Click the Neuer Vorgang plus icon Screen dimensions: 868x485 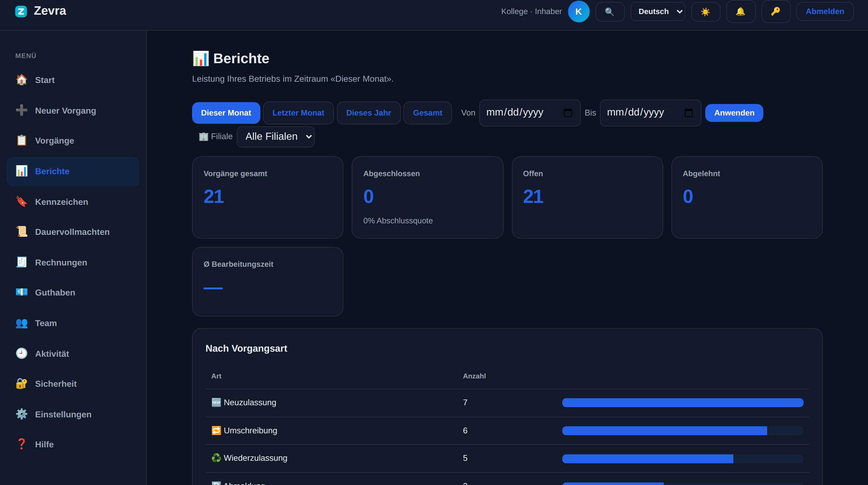point(22,110)
